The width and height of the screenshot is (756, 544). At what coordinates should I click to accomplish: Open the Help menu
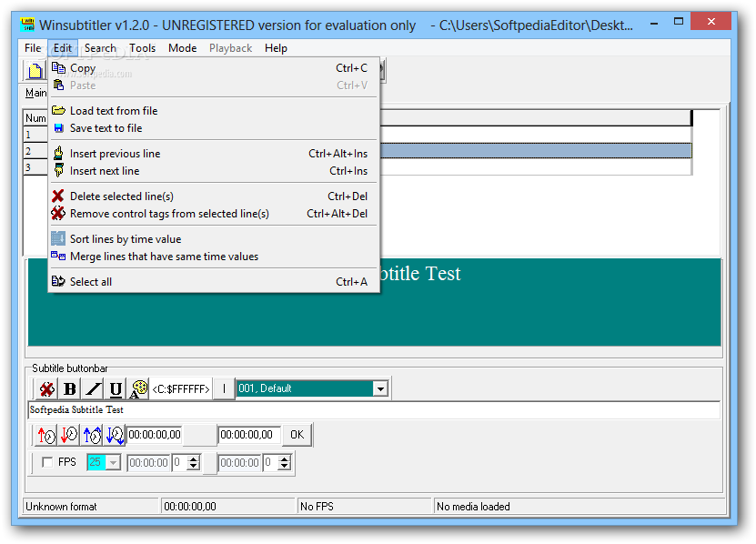pyautogui.click(x=276, y=48)
